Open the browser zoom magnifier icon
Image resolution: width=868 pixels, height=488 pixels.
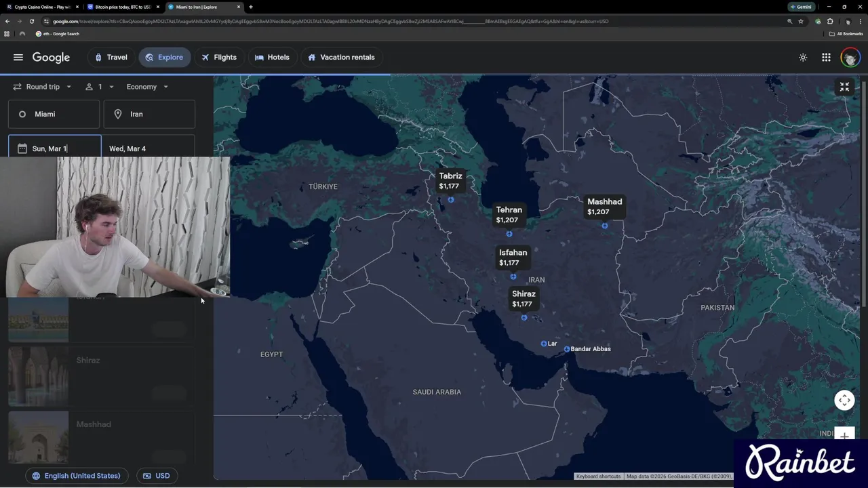click(x=789, y=21)
